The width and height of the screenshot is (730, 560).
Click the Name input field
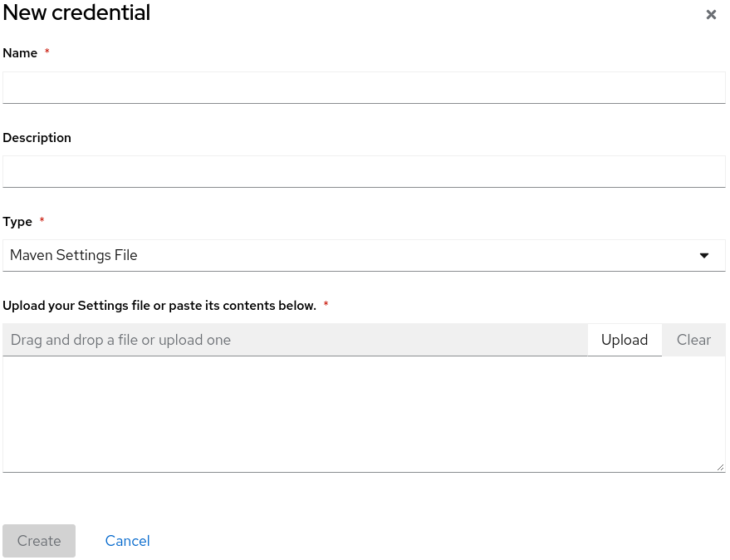[x=364, y=87]
